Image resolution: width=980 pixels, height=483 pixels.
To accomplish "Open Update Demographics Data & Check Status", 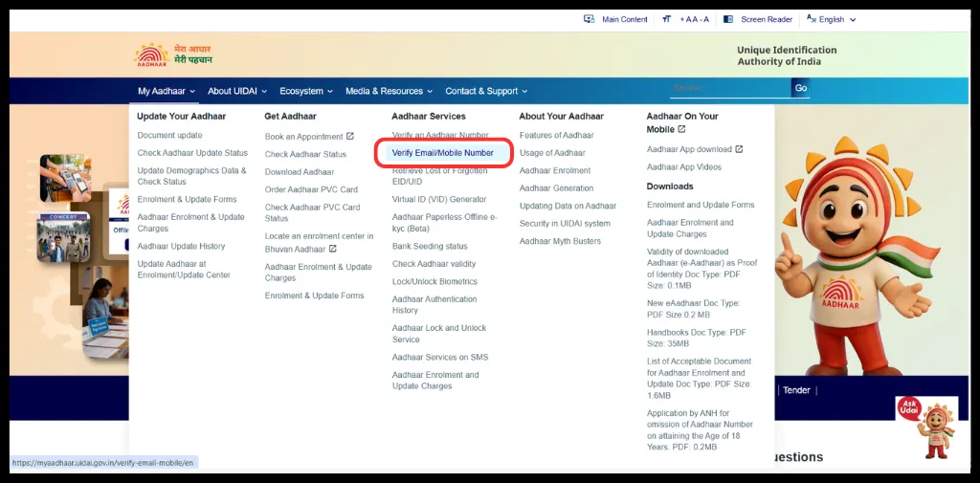I will (191, 176).
